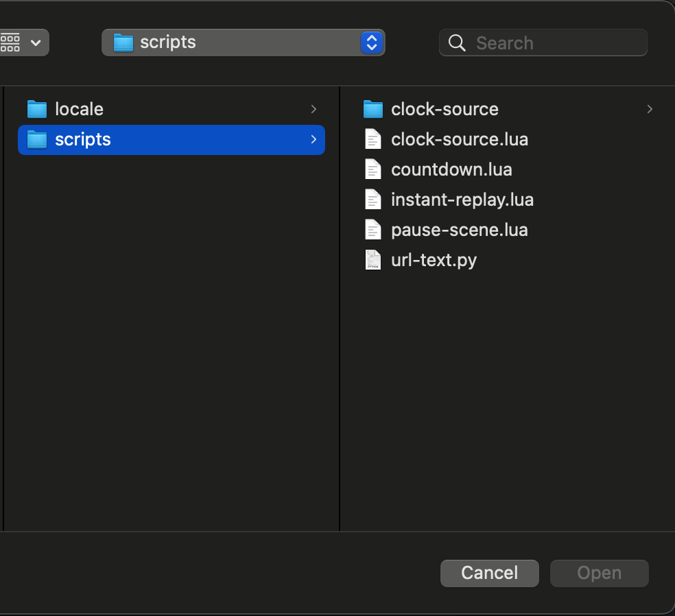Click the locale folder icon

click(36, 109)
